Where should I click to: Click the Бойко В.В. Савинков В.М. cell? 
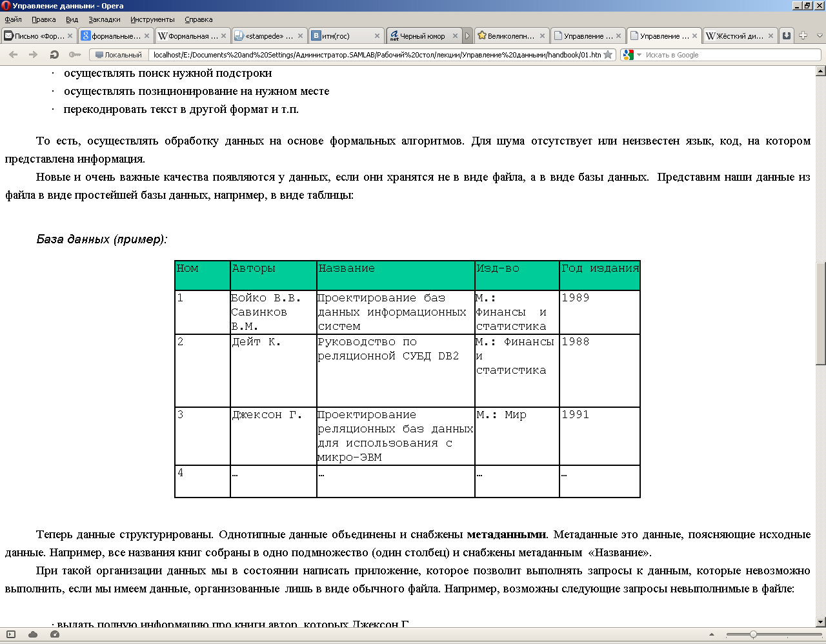point(274,312)
